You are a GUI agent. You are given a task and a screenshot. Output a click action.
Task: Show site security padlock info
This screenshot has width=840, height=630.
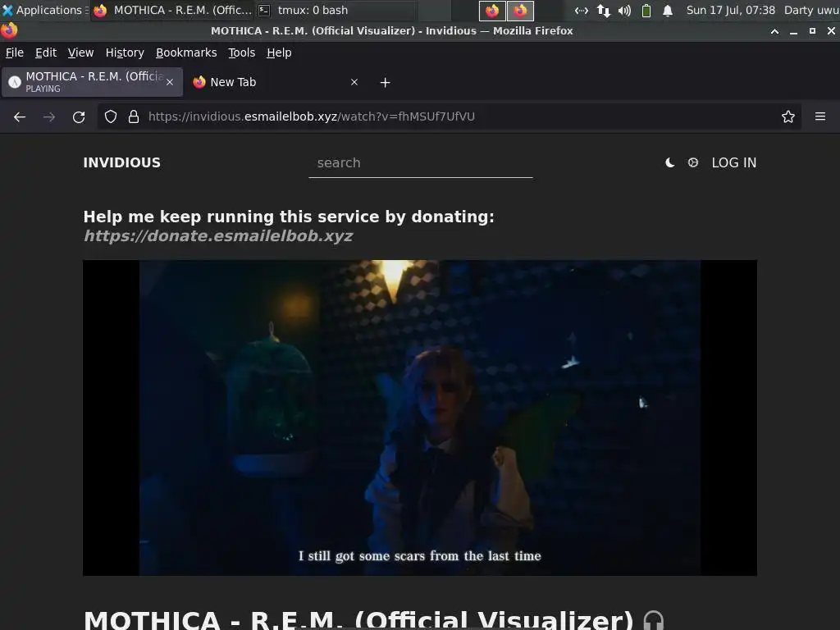134,116
